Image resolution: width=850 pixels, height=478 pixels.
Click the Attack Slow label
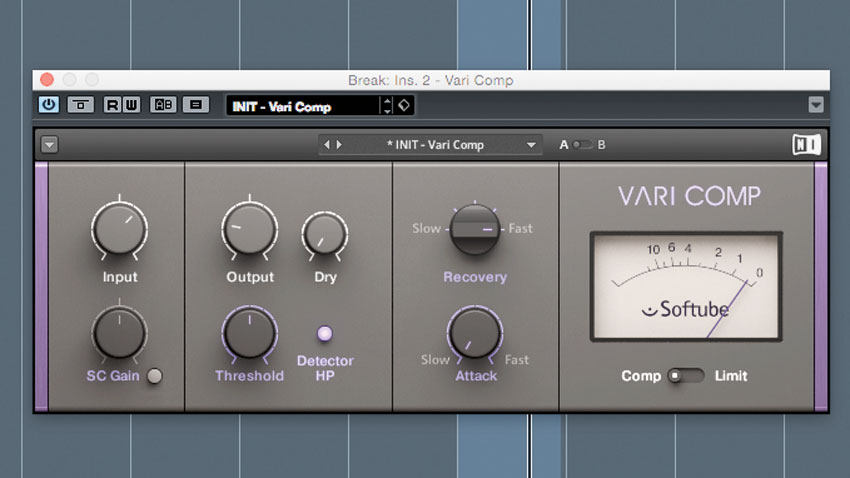click(435, 359)
